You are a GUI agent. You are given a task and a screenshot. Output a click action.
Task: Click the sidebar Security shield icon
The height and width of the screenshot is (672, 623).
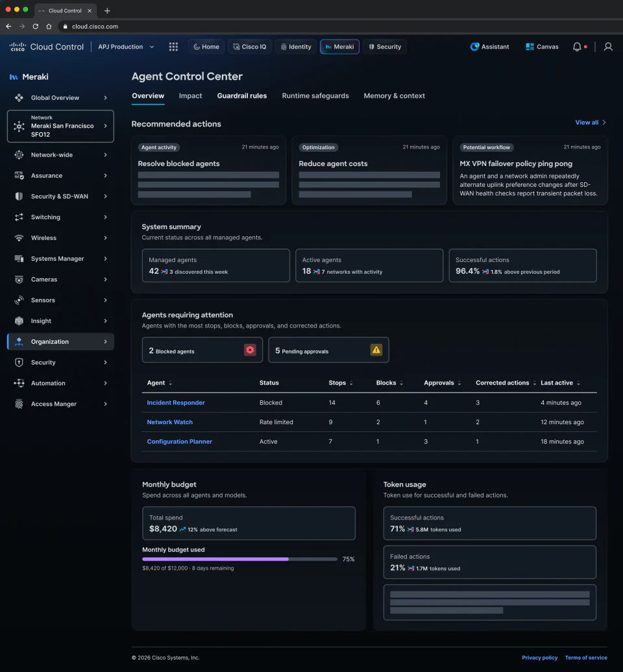point(19,363)
